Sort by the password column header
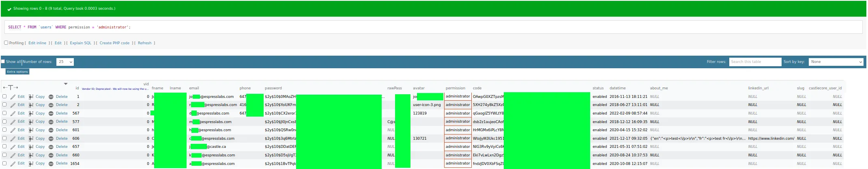The image size is (868, 169). pos(273,88)
